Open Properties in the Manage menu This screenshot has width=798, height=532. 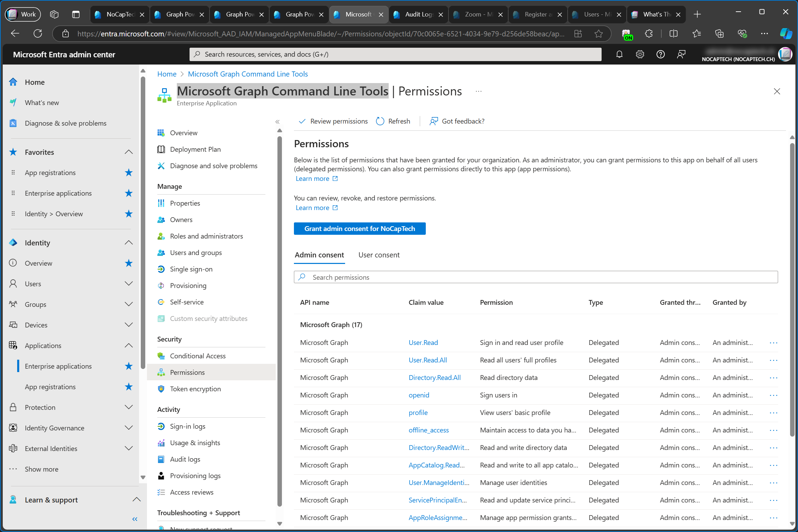point(185,203)
